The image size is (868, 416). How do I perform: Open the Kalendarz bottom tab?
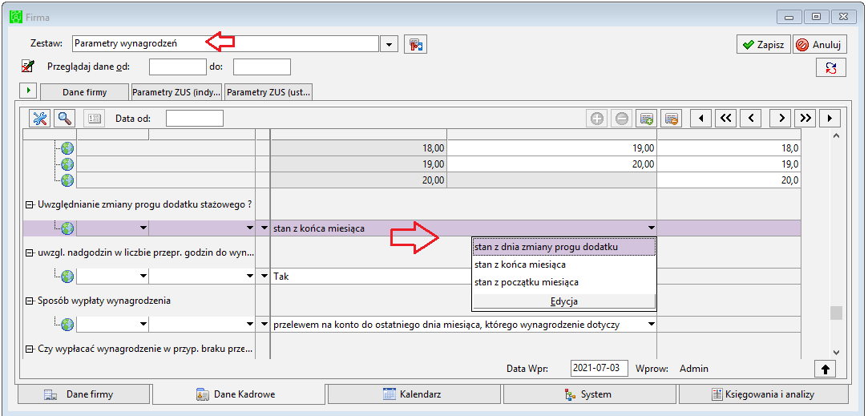tap(414, 394)
